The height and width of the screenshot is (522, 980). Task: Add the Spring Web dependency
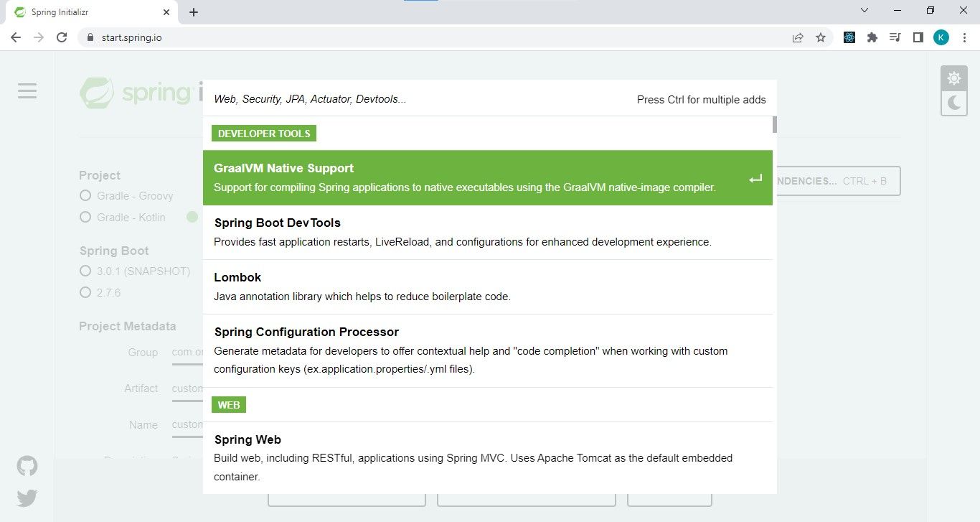[488, 457]
